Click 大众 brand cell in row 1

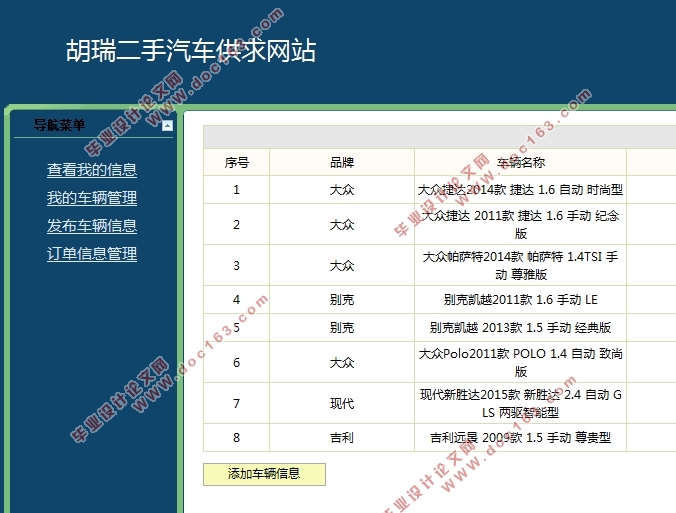(342, 190)
